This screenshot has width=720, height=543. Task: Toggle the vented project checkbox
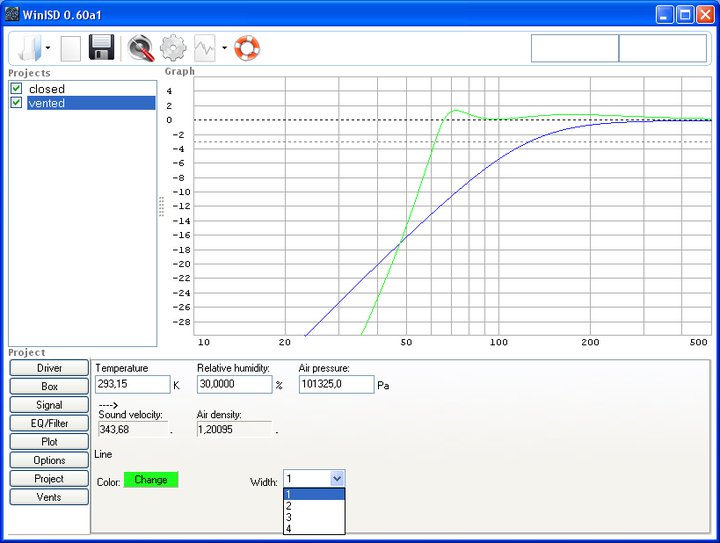16,103
